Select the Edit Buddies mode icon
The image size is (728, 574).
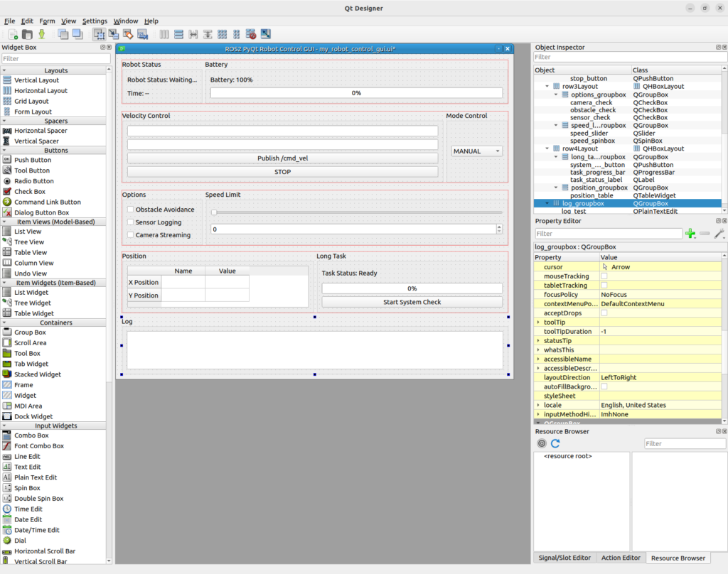(x=128, y=34)
